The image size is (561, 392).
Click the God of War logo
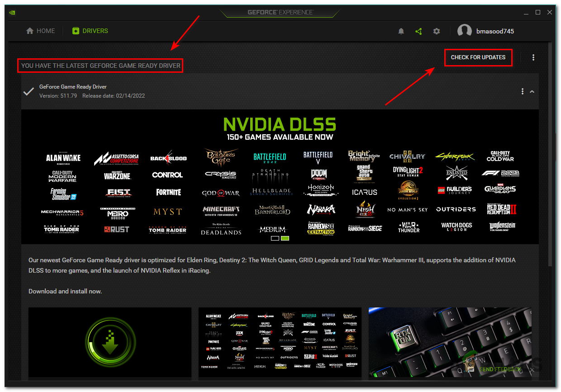pyautogui.click(x=221, y=193)
